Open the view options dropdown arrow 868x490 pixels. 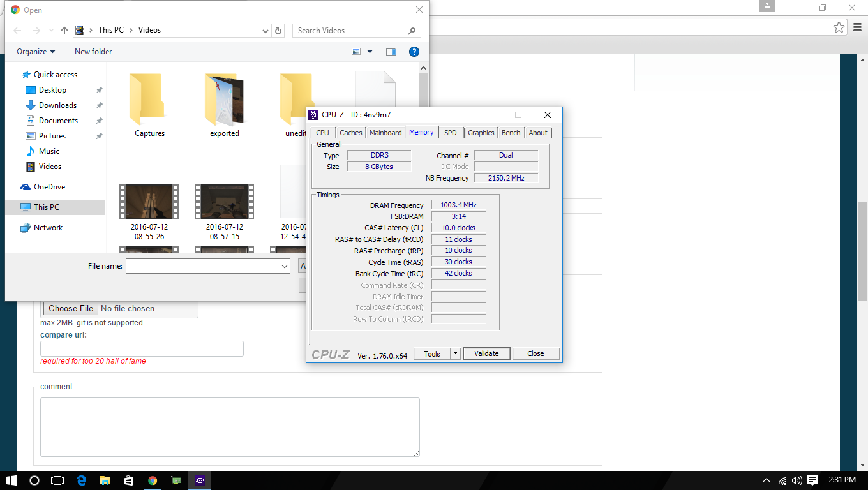370,52
